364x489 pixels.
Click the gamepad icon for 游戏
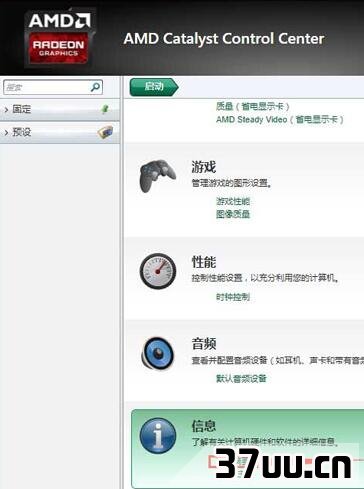(157, 176)
